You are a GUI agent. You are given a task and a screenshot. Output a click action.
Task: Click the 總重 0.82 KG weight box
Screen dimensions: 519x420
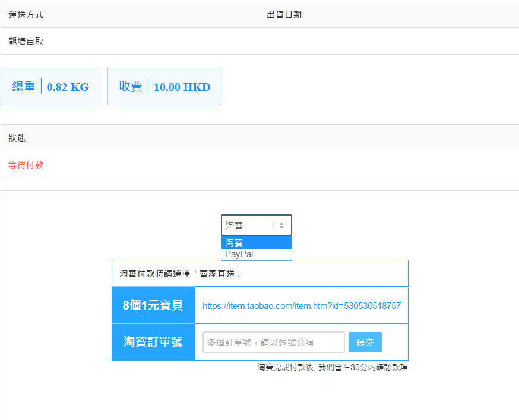pos(50,86)
